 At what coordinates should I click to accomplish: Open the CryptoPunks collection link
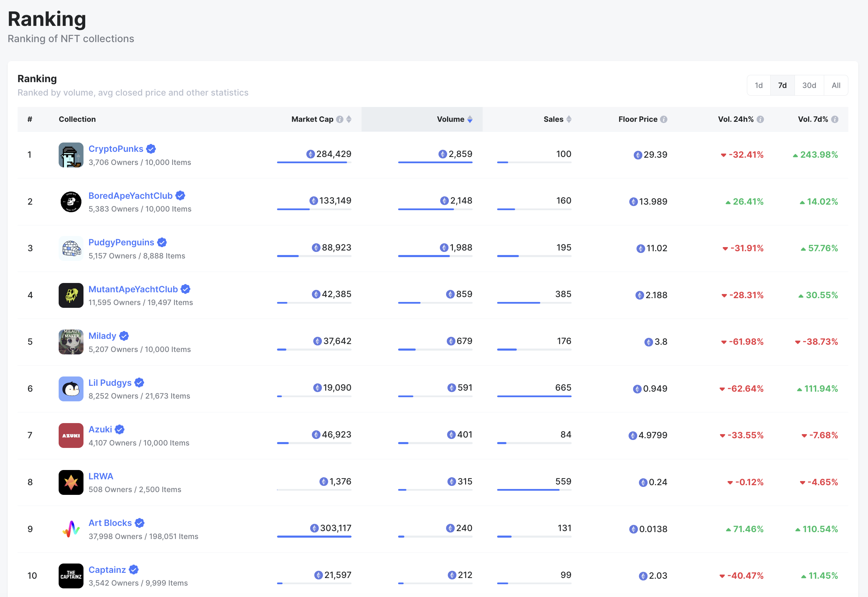click(116, 149)
